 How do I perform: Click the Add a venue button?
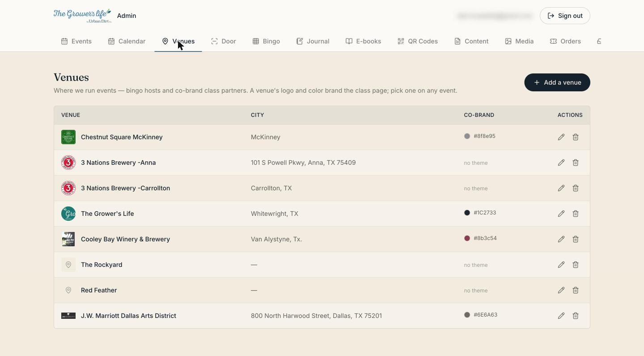pos(557,82)
